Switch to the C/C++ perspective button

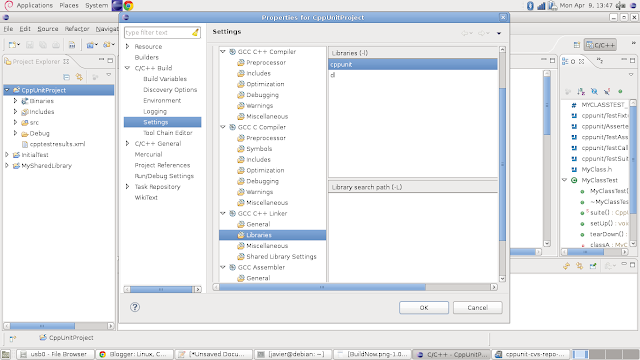click(600, 45)
